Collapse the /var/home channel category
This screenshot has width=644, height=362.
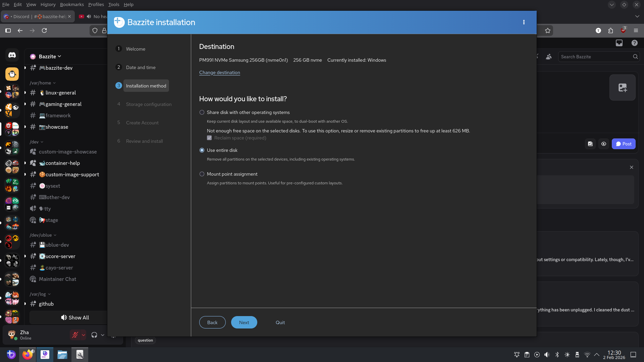tap(42, 83)
